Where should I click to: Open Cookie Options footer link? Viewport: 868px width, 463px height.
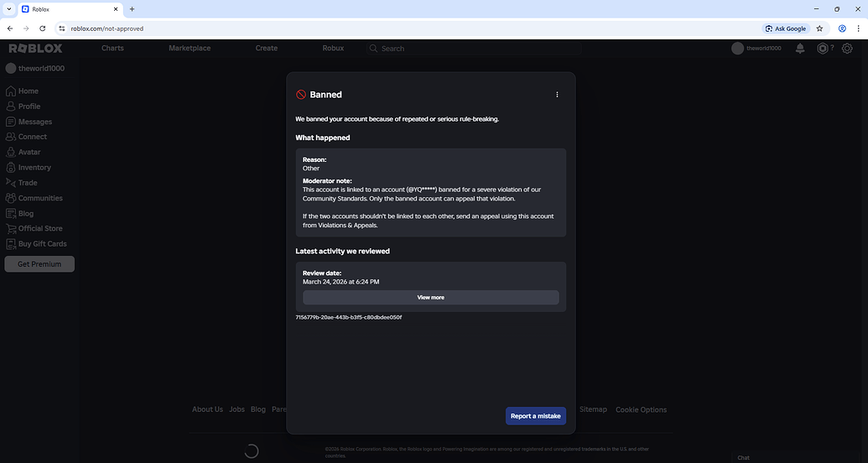641,410
